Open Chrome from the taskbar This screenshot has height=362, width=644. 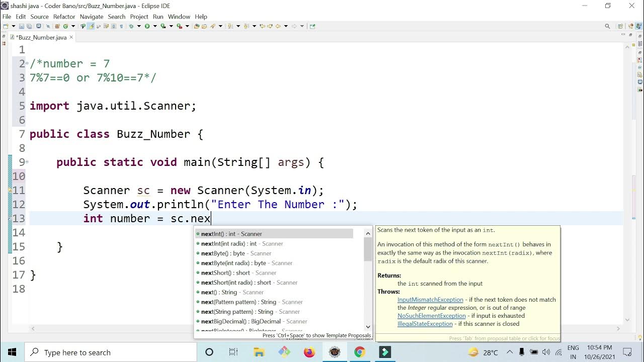(x=359, y=352)
